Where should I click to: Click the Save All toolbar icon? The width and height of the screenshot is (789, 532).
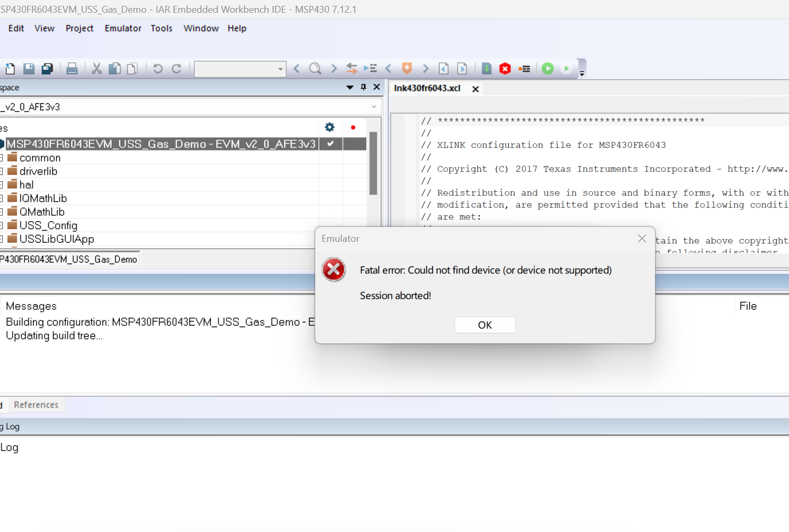[x=47, y=69]
